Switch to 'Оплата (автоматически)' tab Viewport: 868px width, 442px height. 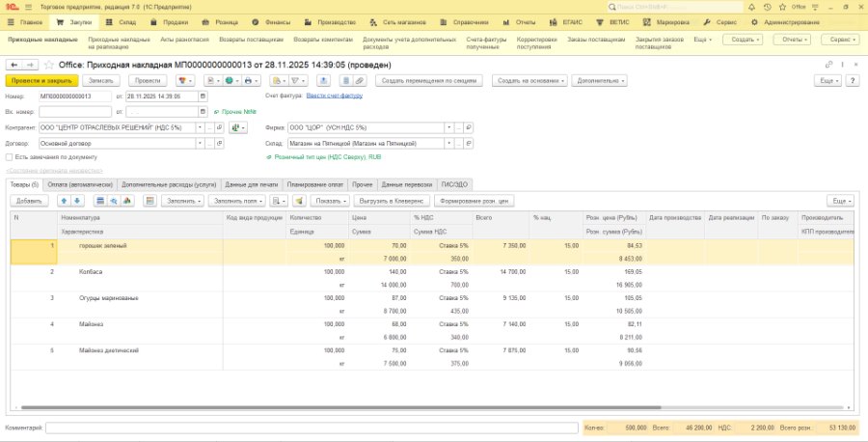point(80,184)
